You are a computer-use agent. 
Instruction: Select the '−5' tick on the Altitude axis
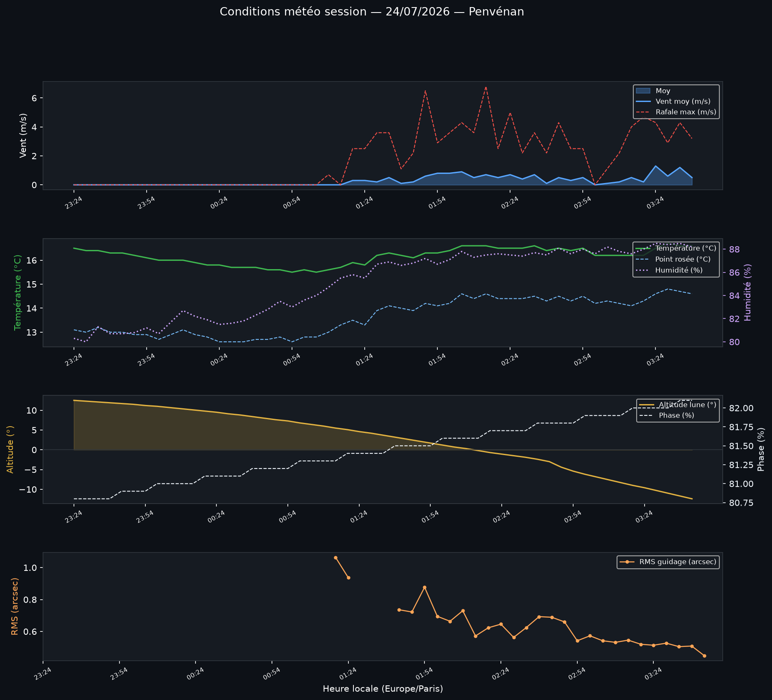(31, 470)
